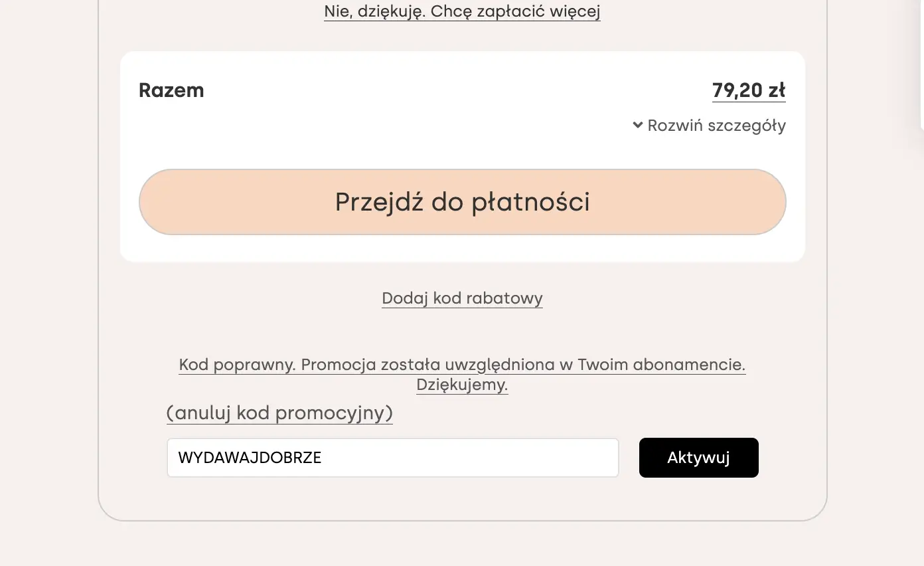The height and width of the screenshot is (566, 924).
Task: Proceed with the Przejdź do płatności button
Action: (x=462, y=202)
